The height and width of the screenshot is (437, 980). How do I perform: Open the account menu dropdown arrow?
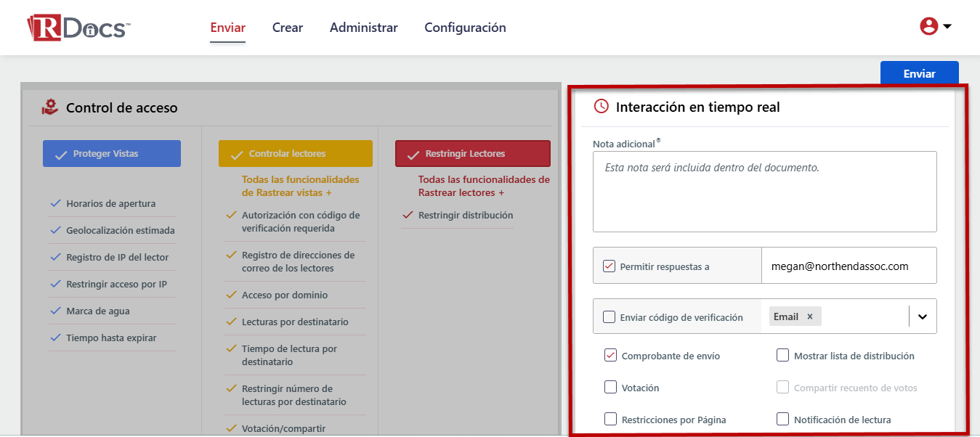point(947,27)
